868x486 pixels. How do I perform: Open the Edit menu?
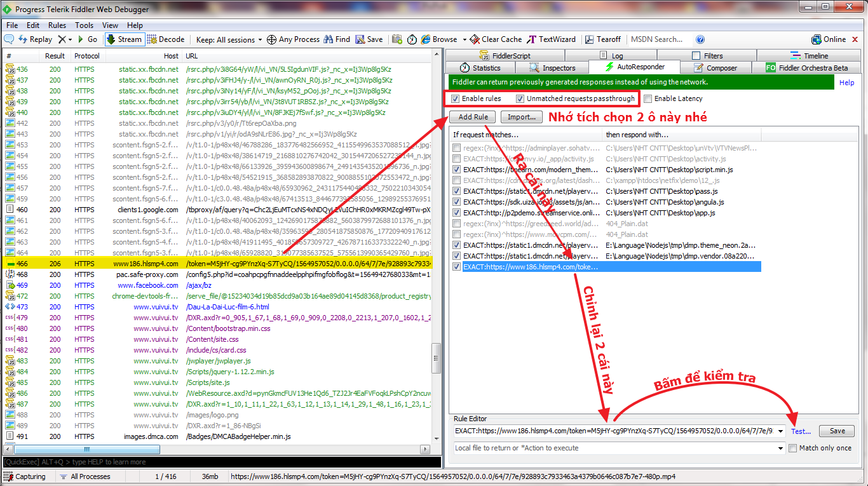[x=33, y=25]
